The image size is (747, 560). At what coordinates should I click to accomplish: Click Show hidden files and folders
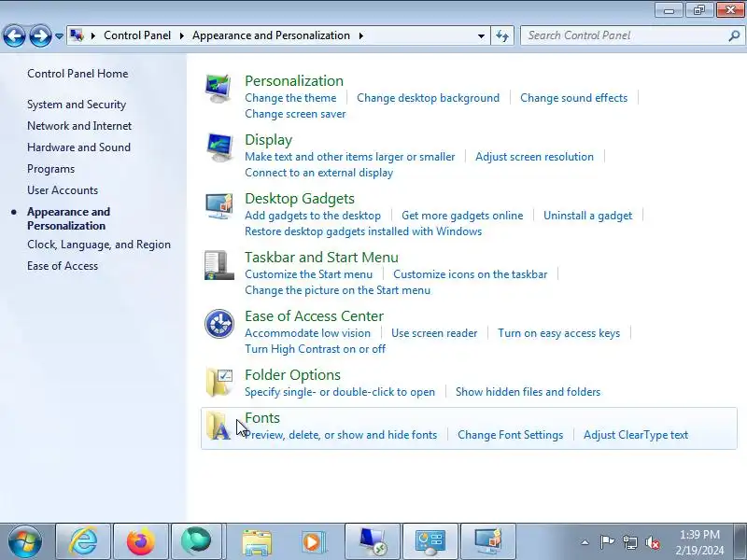coord(528,392)
